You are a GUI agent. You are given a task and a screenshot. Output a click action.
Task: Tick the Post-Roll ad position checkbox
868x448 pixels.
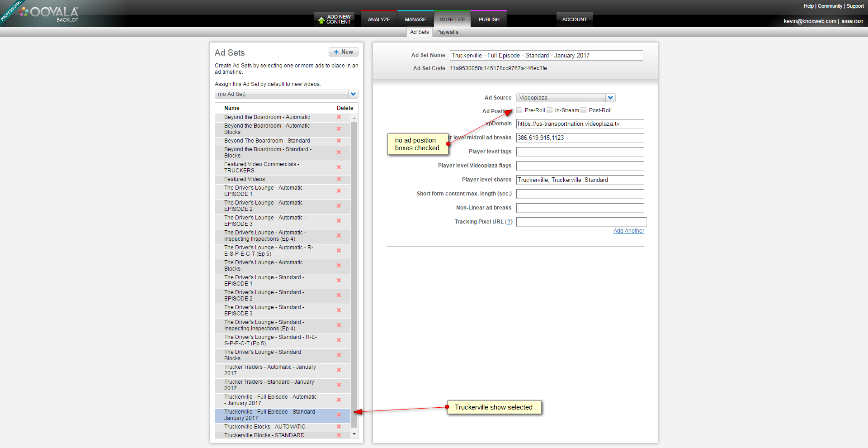(584, 110)
